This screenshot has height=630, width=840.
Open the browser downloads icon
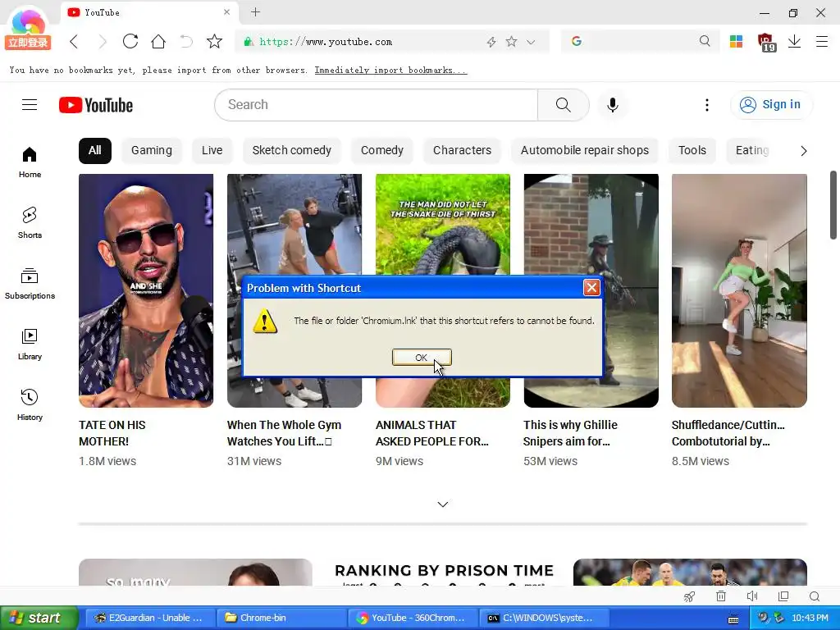click(794, 42)
